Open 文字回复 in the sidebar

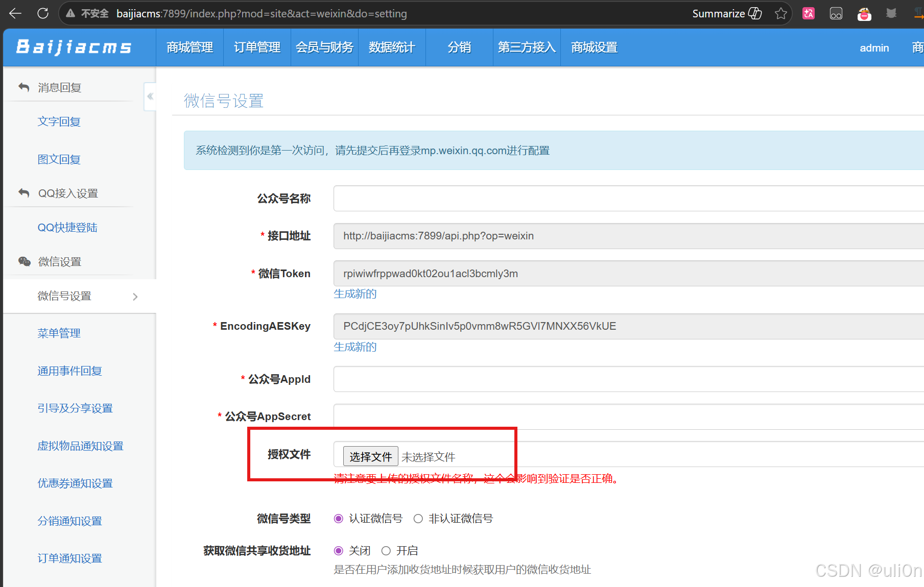click(x=59, y=121)
